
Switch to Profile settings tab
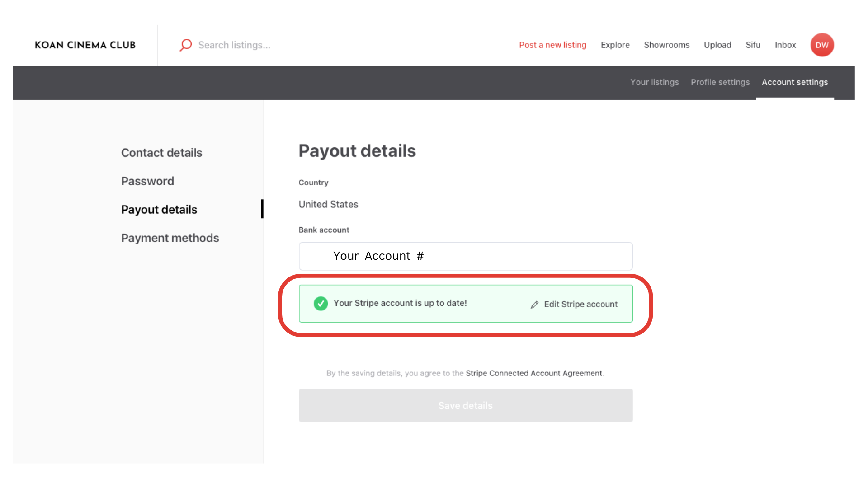pos(720,82)
